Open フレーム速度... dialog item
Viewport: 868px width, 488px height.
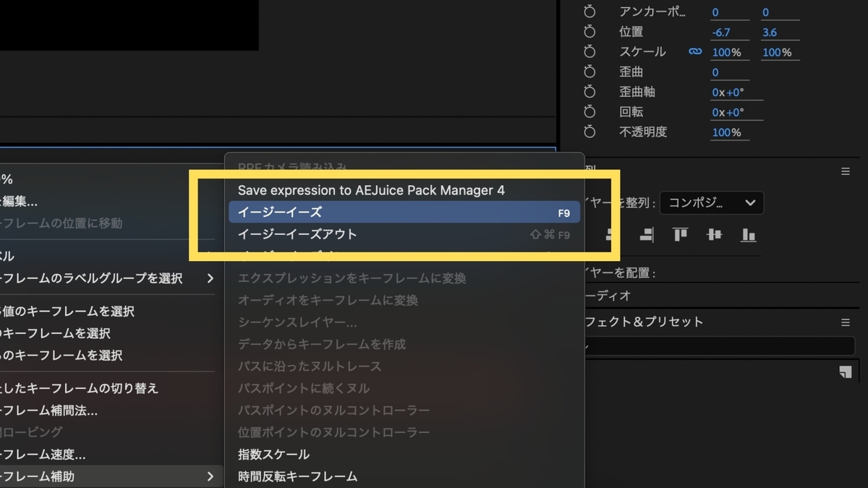point(110,455)
